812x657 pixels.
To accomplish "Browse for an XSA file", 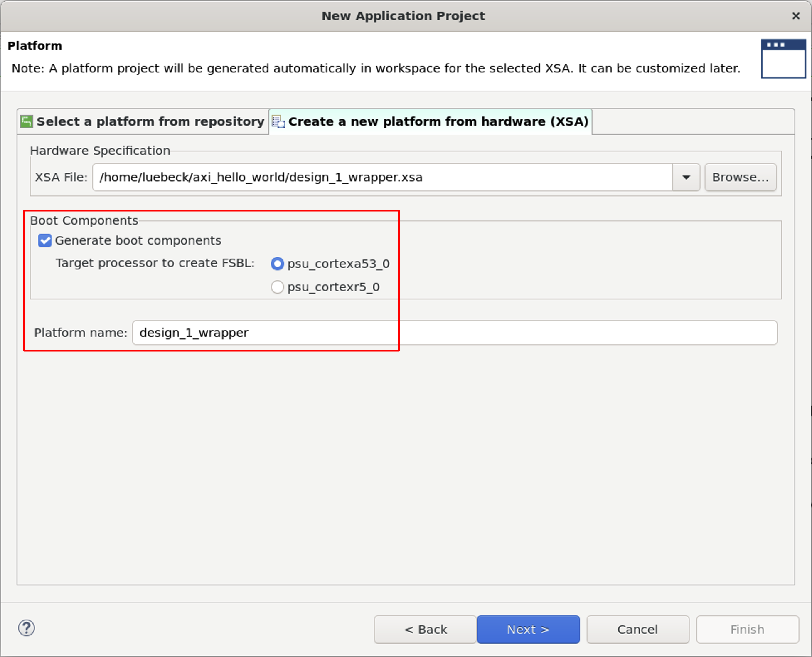I will tap(740, 177).
